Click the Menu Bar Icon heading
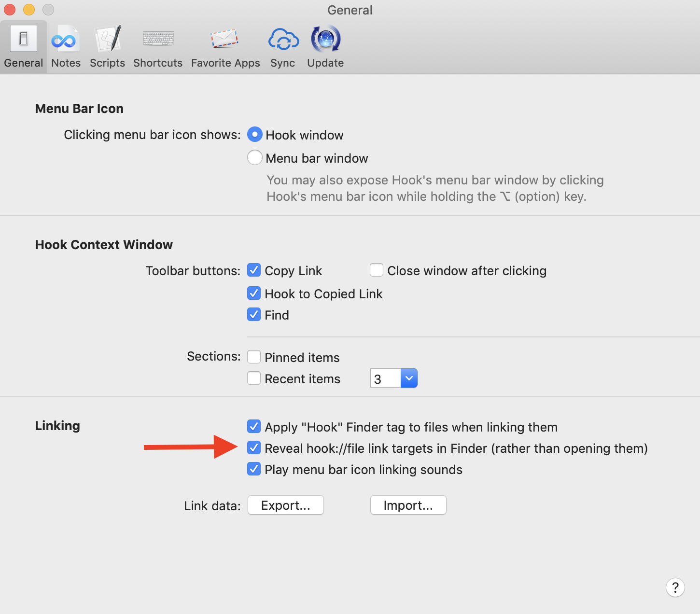This screenshot has width=700, height=614. pos(79,109)
